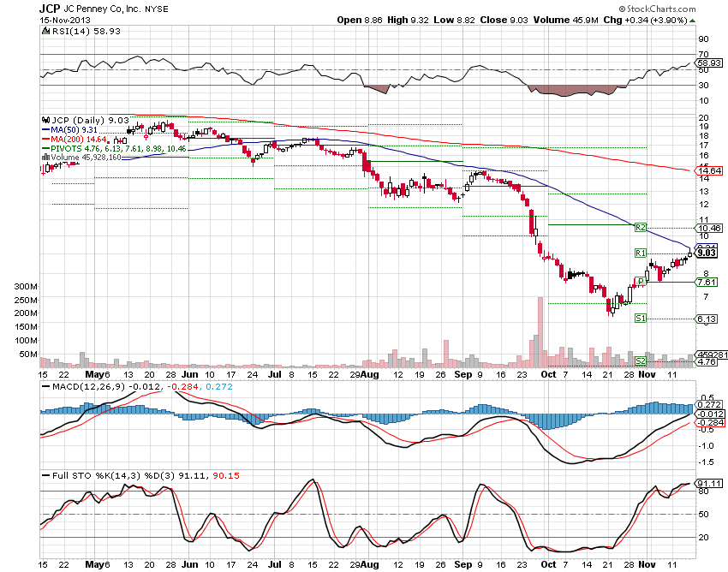Click the Volume 45,928,160 legend entry
Image resolution: width=728 pixels, height=572 pixels.
pyautogui.click(x=81, y=158)
